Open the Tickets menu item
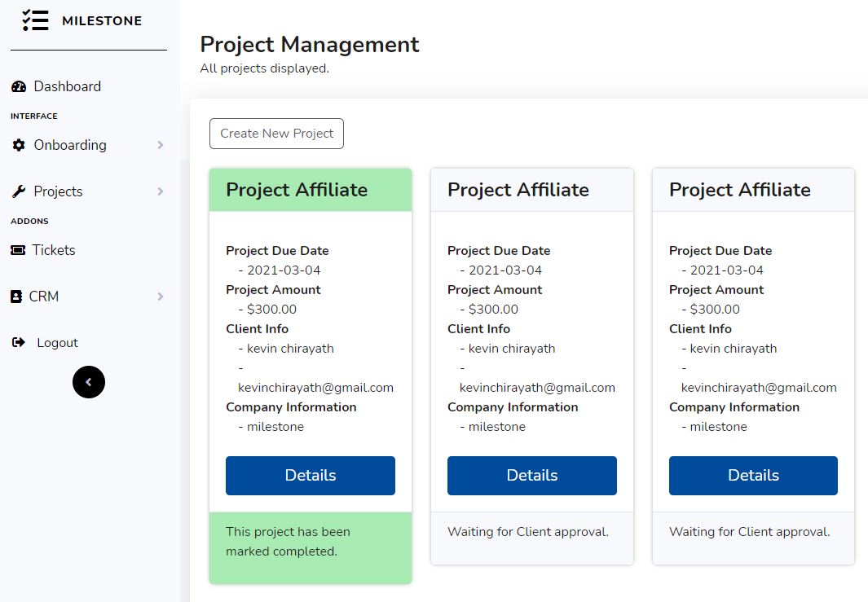 [x=54, y=250]
